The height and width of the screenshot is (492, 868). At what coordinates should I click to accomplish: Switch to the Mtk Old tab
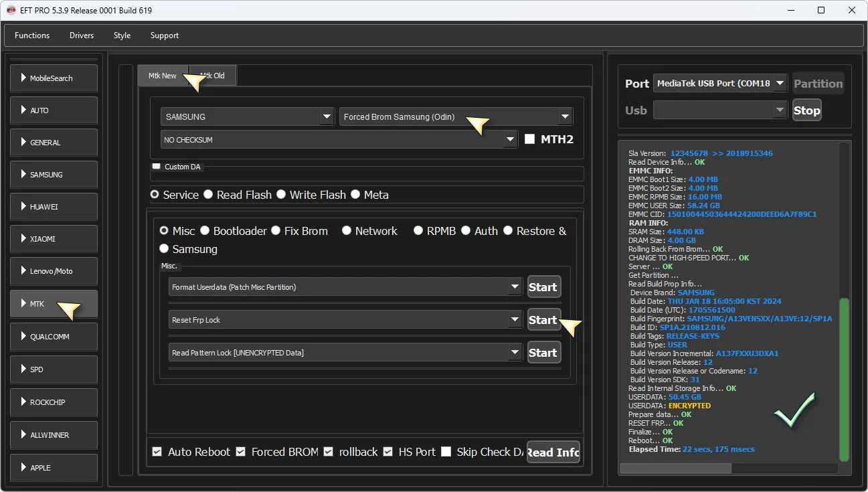coord(214,76)
